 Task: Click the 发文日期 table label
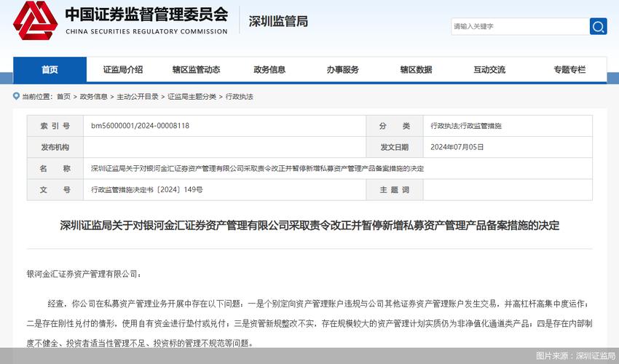[395, 147]
